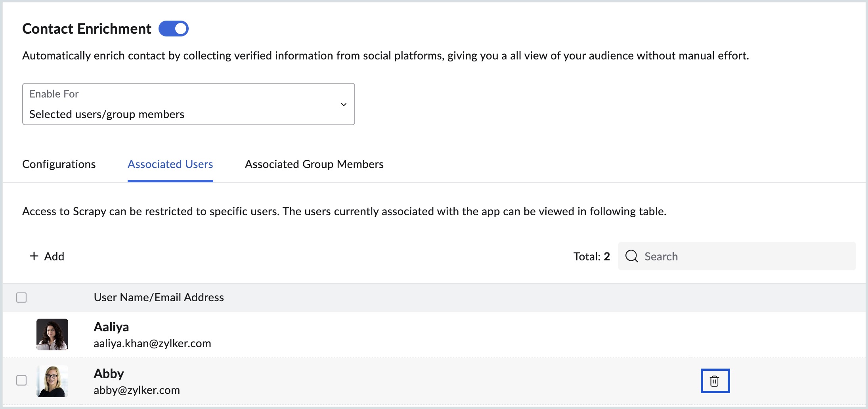Click the Aaliya user name

pyautogui.click(x=111, y=327)
